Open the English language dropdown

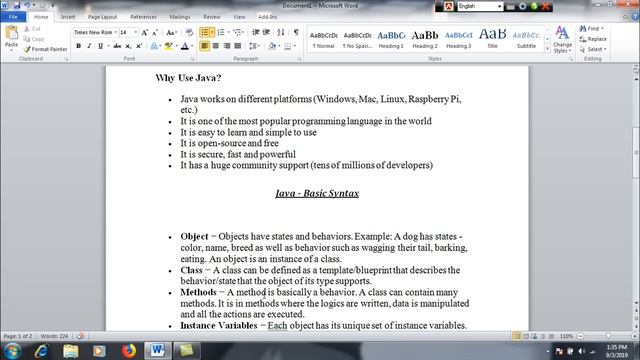pos(499,6)
